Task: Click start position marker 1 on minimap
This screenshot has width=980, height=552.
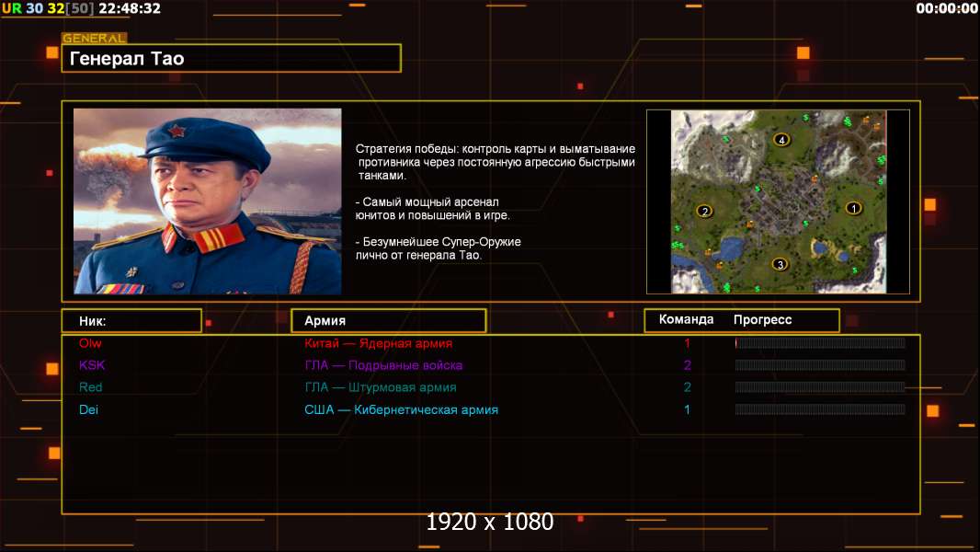Action: tap(853, 208)
